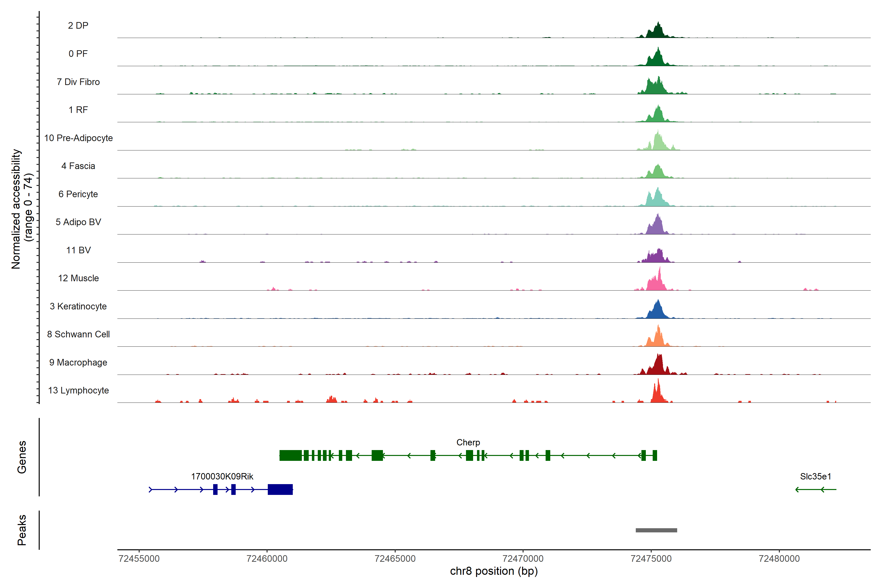
Task: Click the Slc35e1 gene label
Action: tap(816, 476)
